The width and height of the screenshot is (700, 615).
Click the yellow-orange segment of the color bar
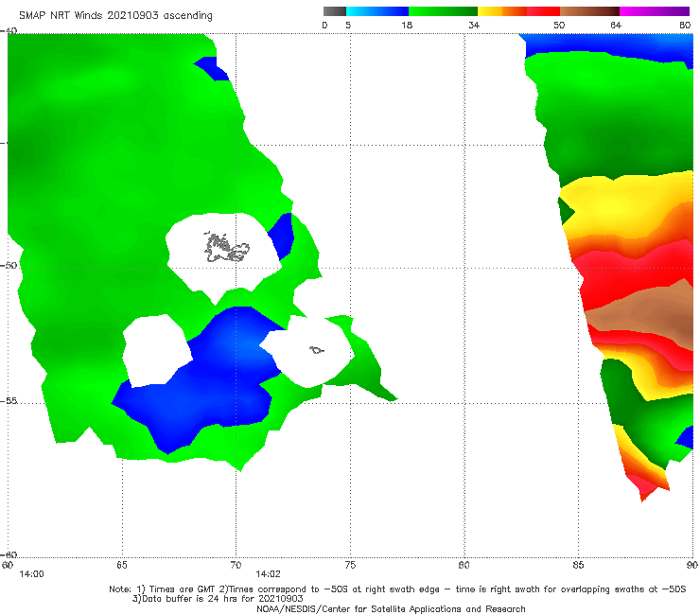point(502,11)
